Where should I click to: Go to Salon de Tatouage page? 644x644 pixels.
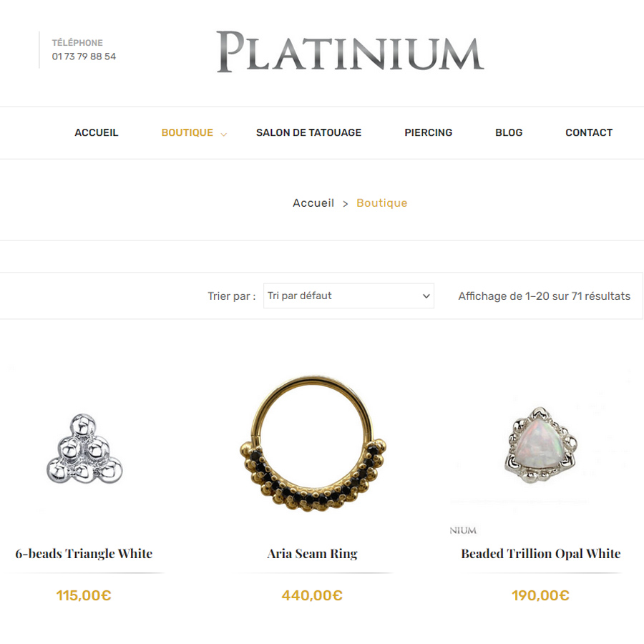coord(308,132)
